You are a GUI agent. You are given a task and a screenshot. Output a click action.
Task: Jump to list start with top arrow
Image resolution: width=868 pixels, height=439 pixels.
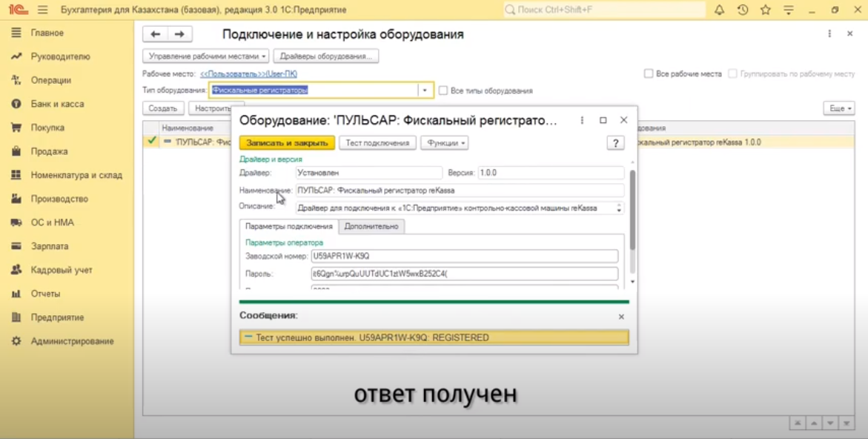(797, 423)
